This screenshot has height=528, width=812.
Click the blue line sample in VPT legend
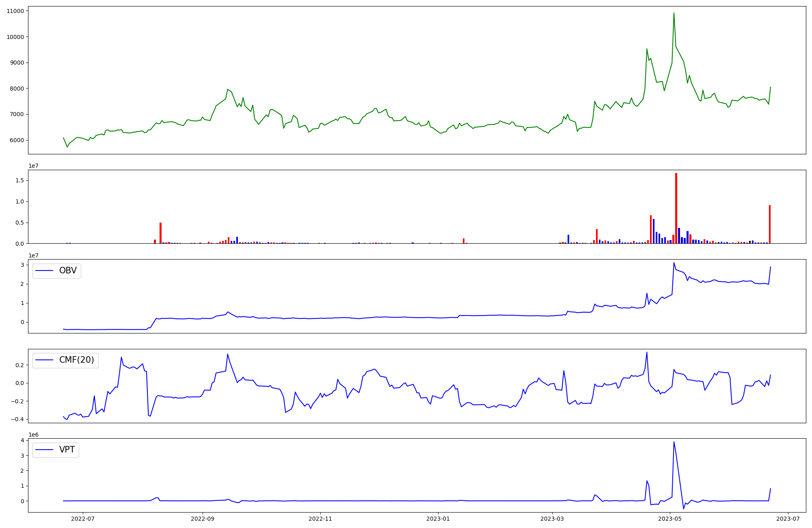(x=45, y=450)
